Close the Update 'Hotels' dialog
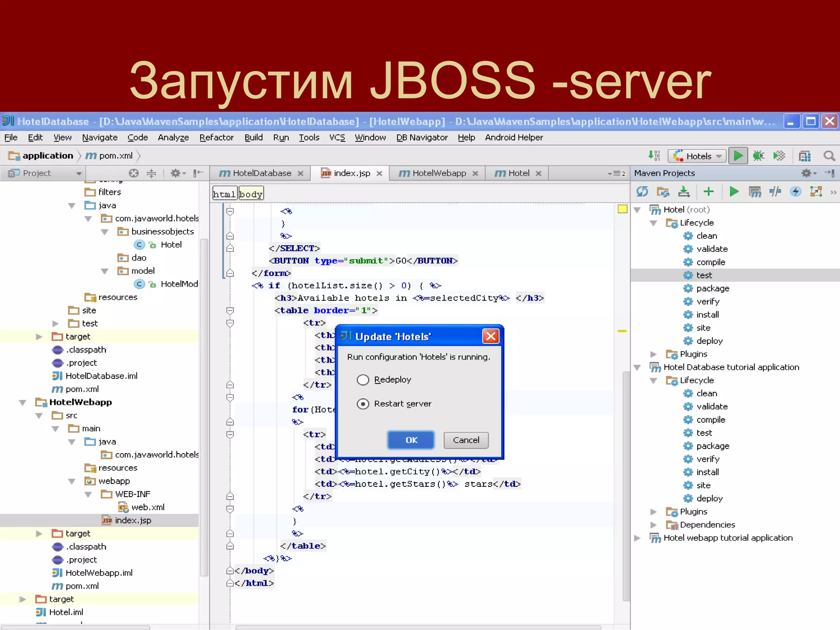 click(491, 336)
